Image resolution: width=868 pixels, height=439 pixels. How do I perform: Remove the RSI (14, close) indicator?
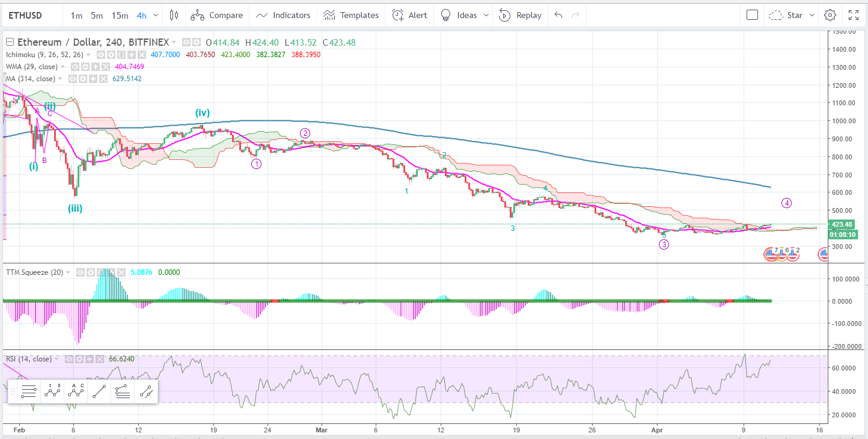click(99, 359)
